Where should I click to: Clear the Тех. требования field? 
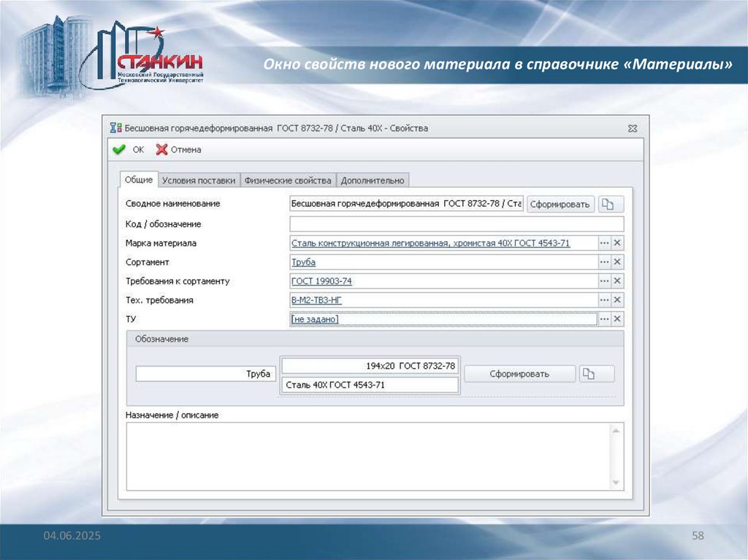click(617, 300)
